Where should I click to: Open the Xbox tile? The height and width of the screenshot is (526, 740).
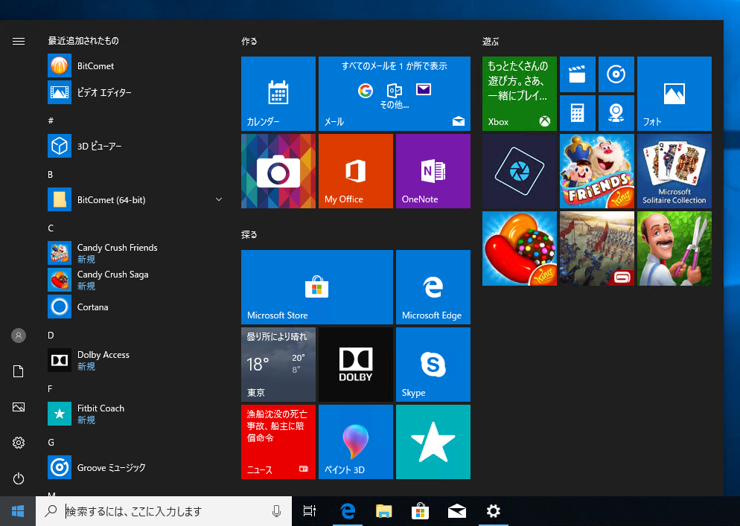(520, 93)
